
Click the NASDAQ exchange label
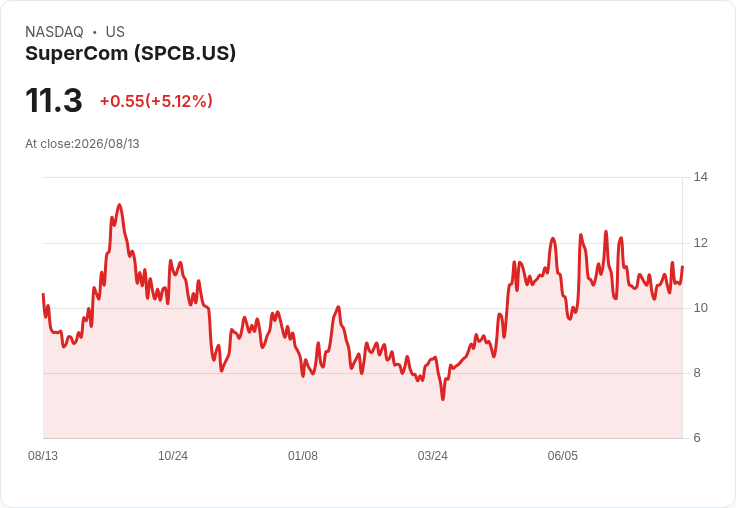(54, 31)
